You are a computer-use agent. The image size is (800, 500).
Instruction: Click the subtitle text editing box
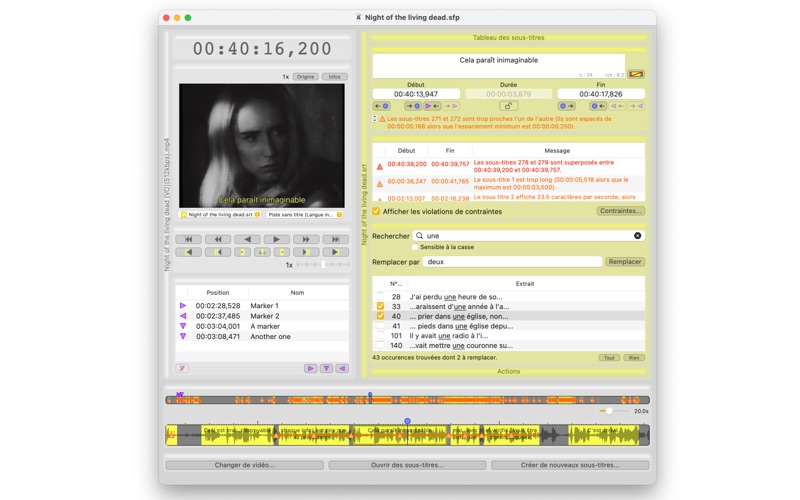pyautogui.click(x=498, y=66)
